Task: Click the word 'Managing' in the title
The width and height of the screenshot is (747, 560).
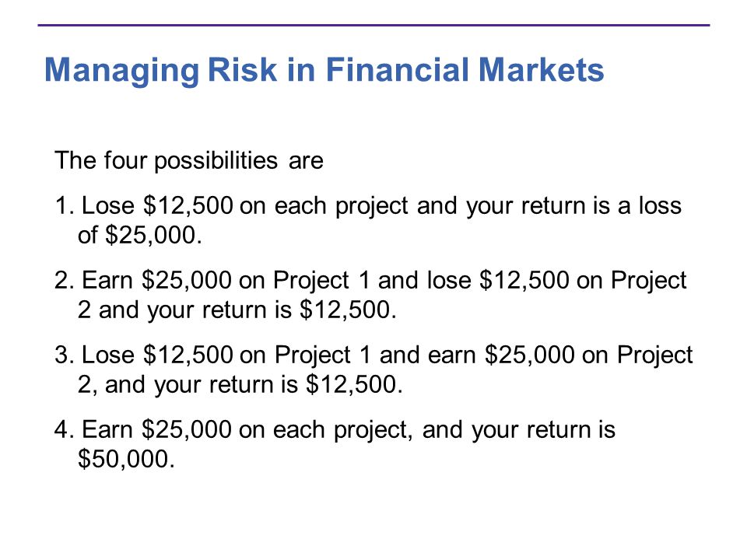Action: click(x=121, y=72)
